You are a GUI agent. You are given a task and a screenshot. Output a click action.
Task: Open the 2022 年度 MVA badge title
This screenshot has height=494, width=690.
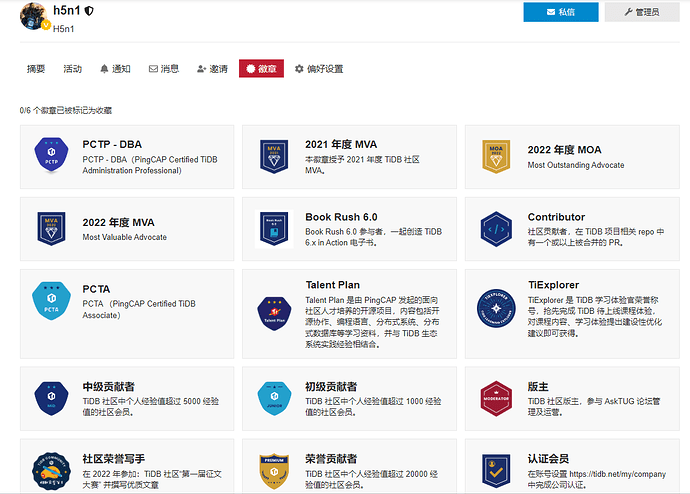point(118,223)
